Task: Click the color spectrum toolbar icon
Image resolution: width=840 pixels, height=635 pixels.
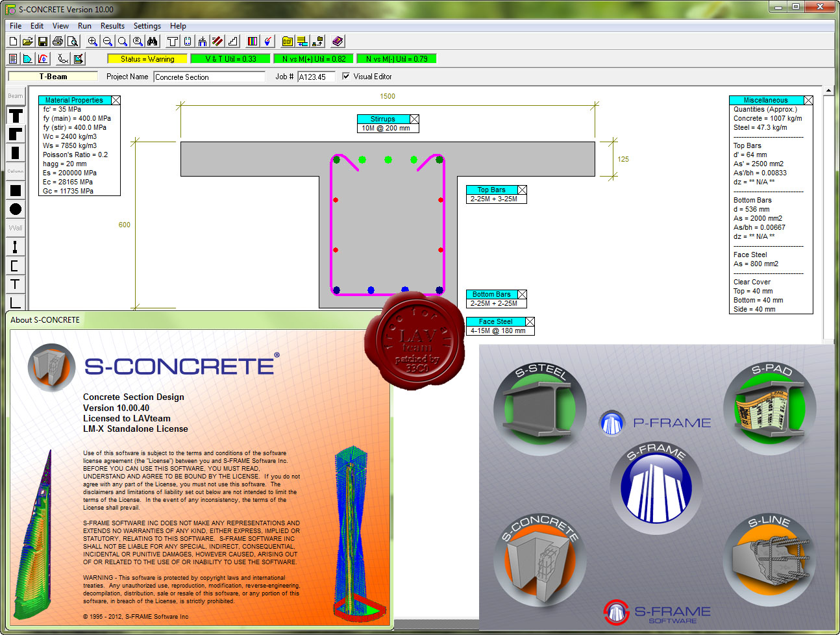Action: tap(253, 42)
